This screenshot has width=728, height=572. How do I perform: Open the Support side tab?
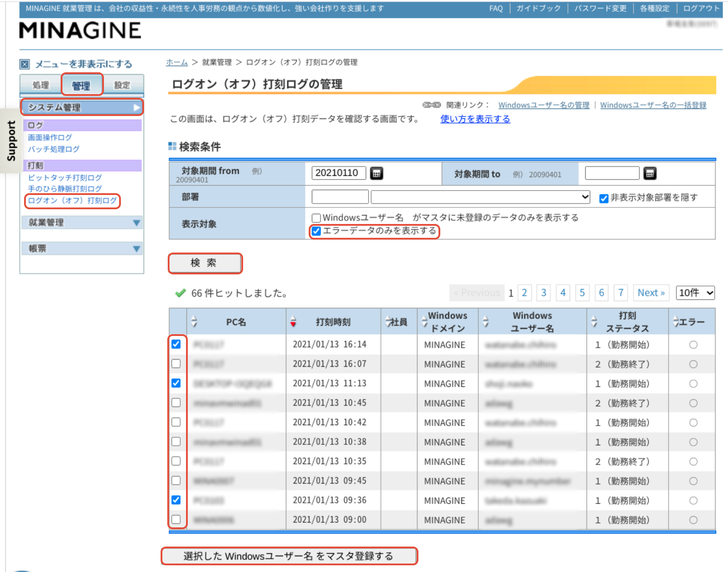tap(11, 141)
